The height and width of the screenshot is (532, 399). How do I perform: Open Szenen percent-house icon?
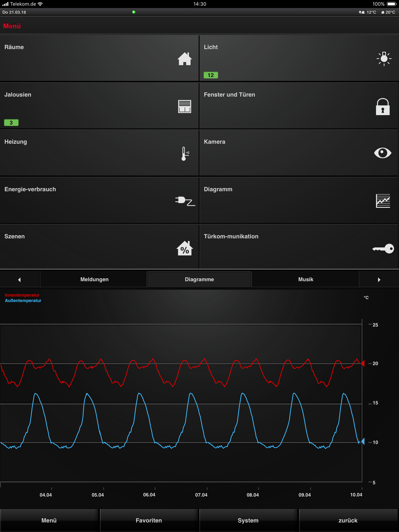184,248
